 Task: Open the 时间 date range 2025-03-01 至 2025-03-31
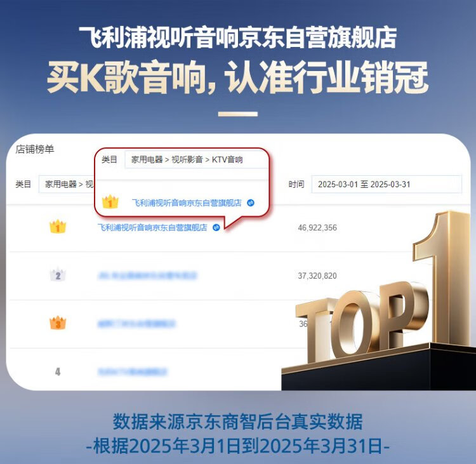(x=387, y=184)
